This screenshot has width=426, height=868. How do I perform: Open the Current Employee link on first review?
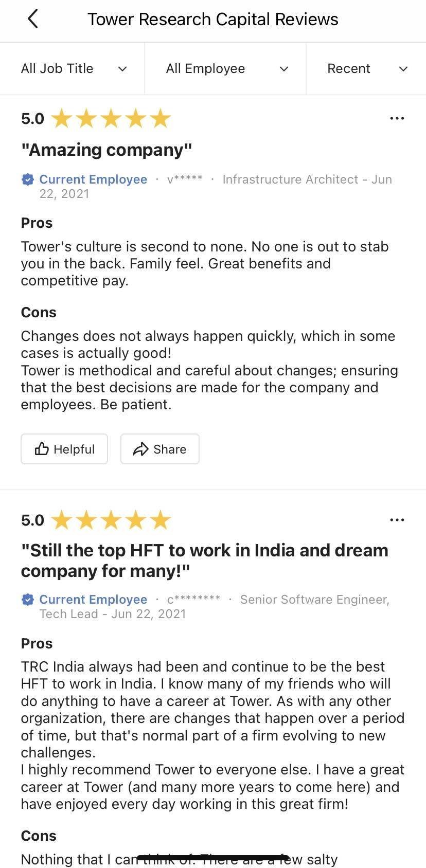[93, 179]
